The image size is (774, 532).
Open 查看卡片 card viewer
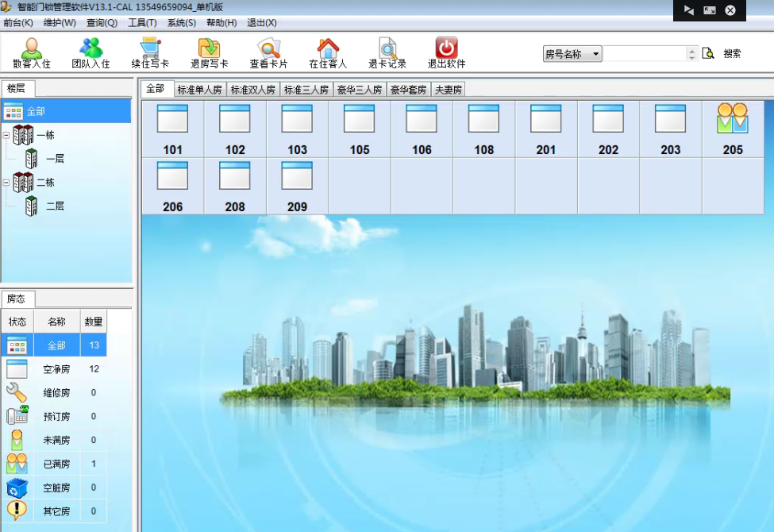point(268,53)
